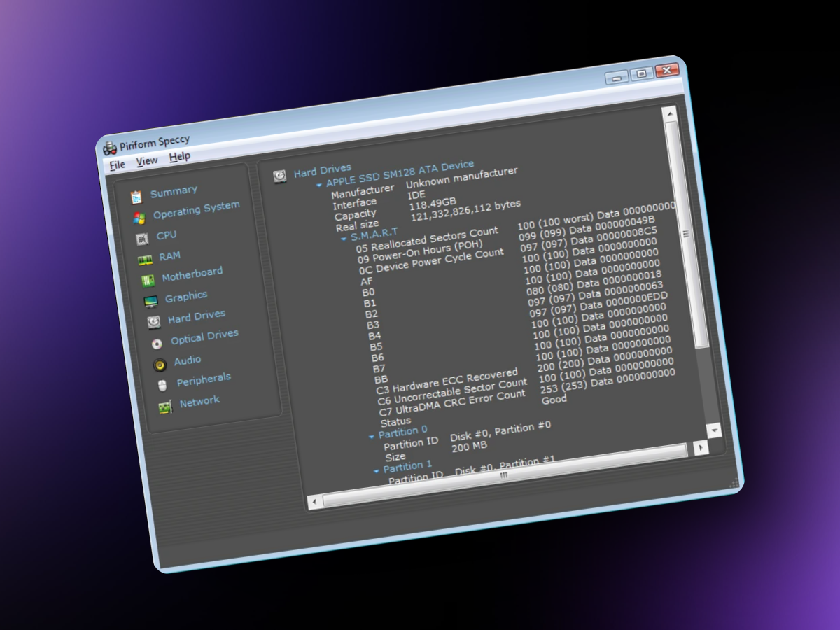Screen dimensions: 840x630
Task: Click the Graphics monitor icon
Action: pyautogui.click(x=151, y=302)
